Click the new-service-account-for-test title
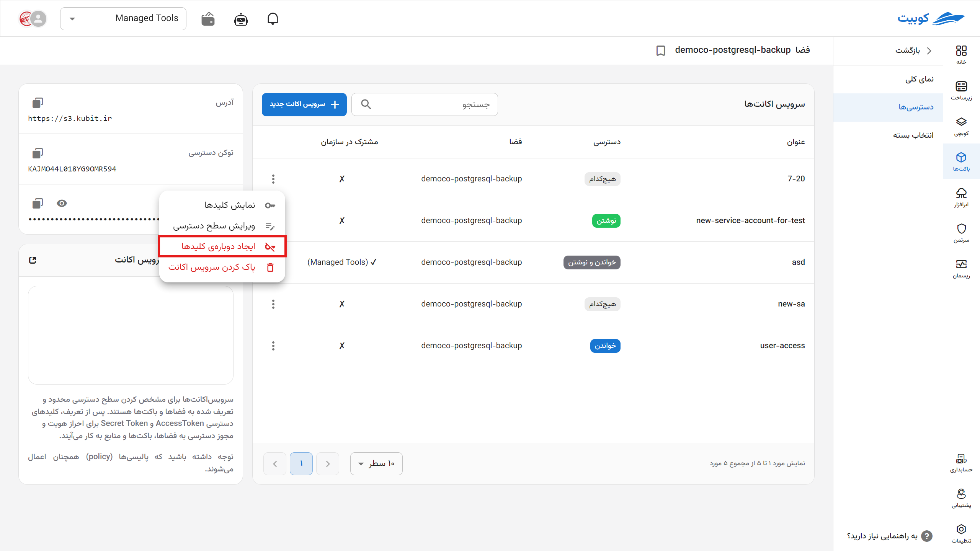 (x=750, y=220)
